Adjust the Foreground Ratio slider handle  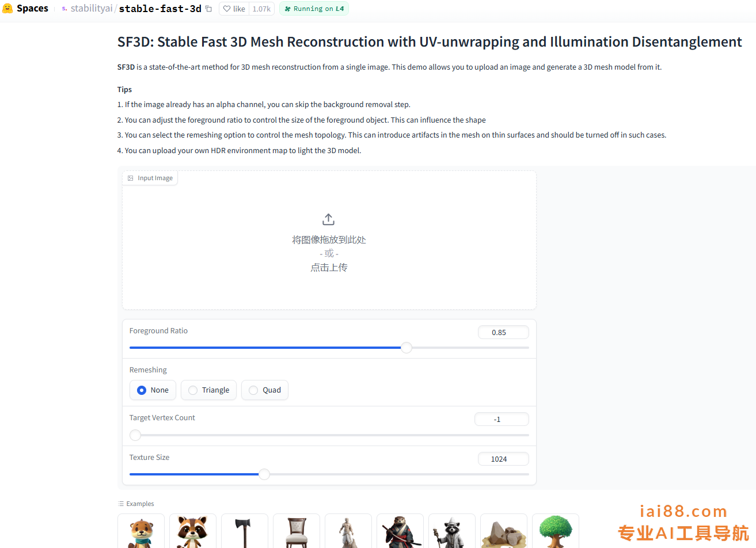(x=407, y=348)
